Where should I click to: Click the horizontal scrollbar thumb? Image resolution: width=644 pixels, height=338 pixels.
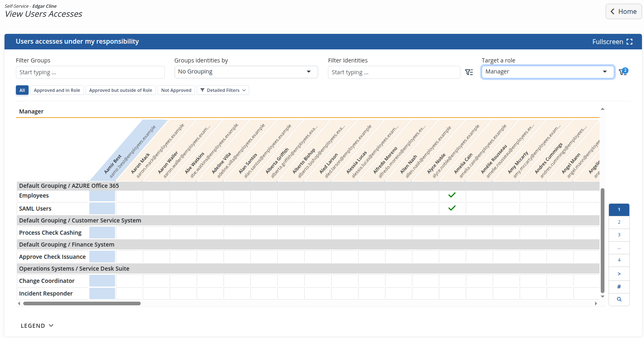pos(82,303)
